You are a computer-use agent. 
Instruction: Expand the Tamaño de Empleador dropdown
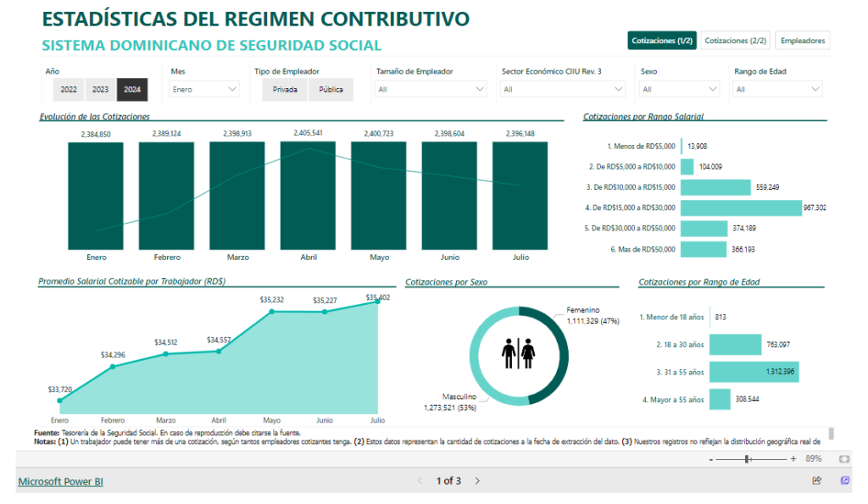pyautogui.click(x=431, y=89)
